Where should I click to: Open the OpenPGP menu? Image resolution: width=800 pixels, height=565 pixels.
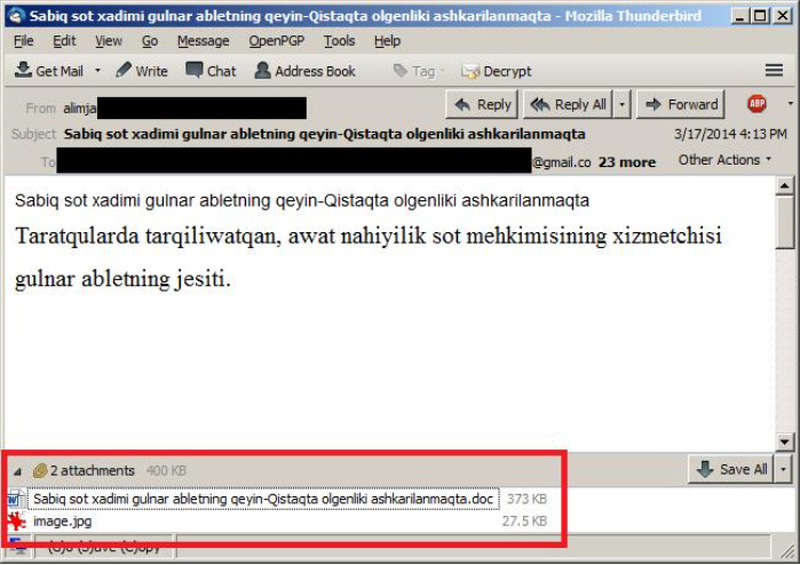click(x=278, y=41)
